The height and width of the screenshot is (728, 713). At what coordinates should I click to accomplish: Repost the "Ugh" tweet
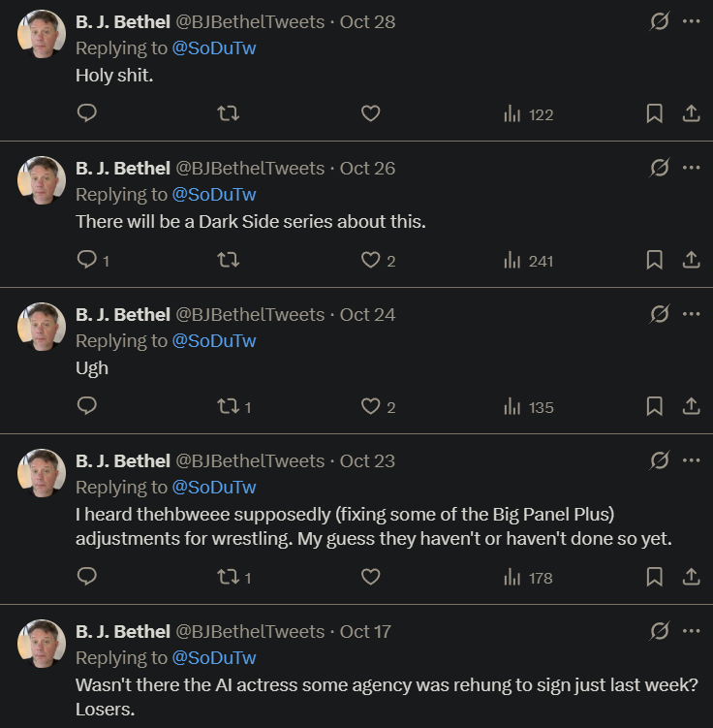point(229,407)
